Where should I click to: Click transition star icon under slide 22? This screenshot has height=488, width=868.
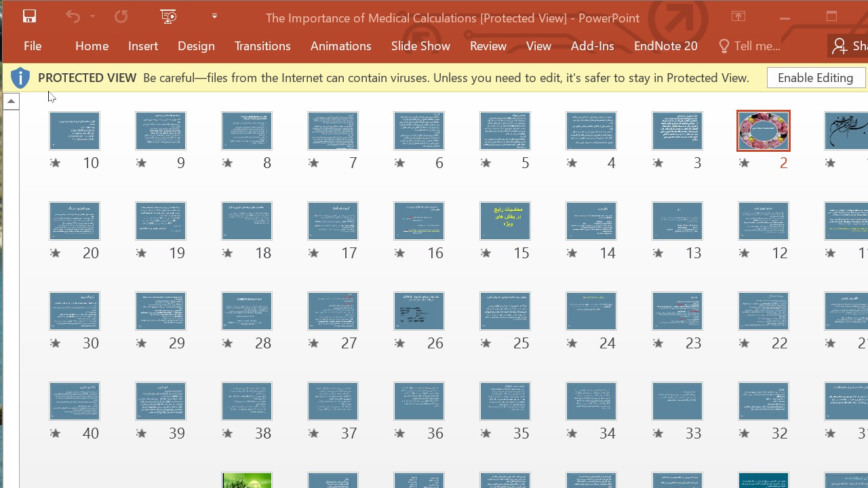point(744,343)
